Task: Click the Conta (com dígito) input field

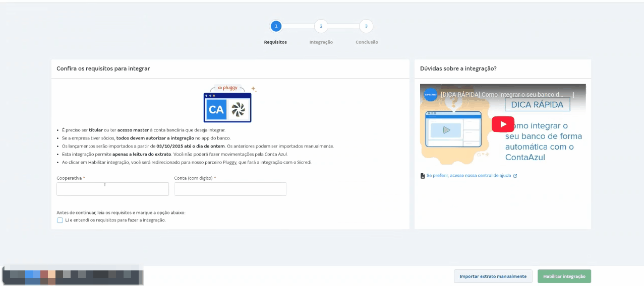Action: pyautogui.click(x=230, y=189)
